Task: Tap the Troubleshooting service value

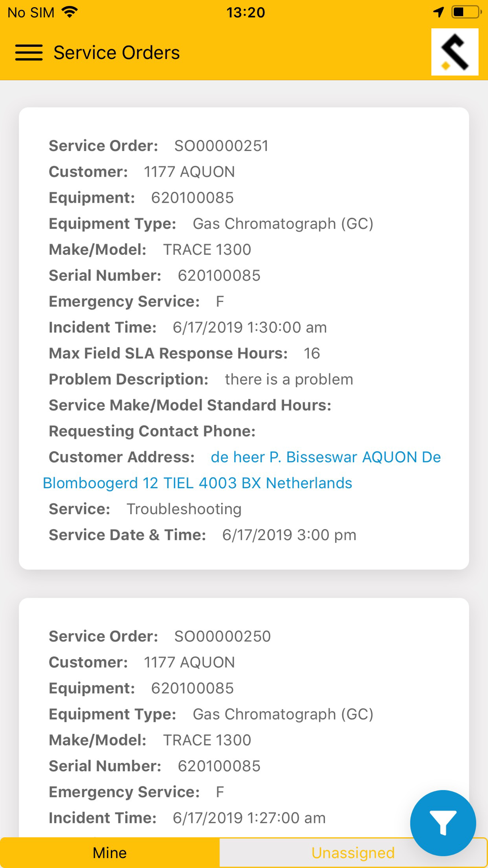Action: [x=184, y=509]
